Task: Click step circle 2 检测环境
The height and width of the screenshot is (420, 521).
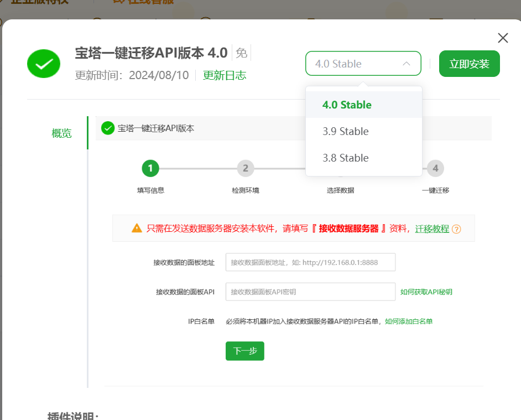Action: click(x=245, y=168)
